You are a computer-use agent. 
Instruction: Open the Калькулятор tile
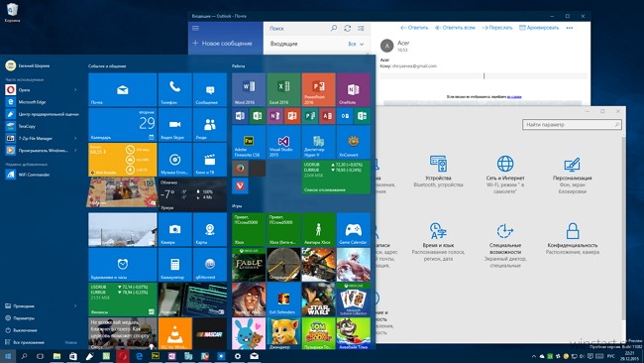tap(175, 265)
